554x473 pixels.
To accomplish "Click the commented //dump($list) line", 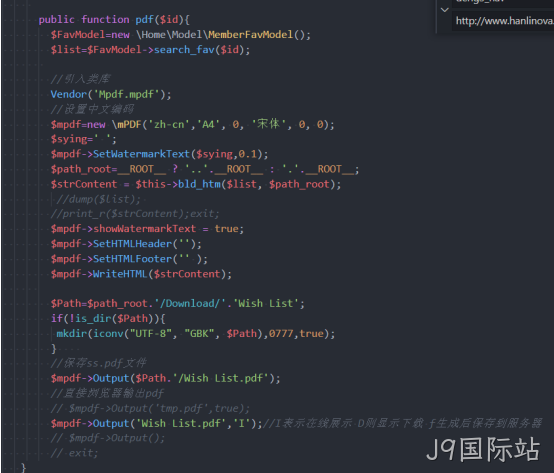I will click(x=99, y=200).
